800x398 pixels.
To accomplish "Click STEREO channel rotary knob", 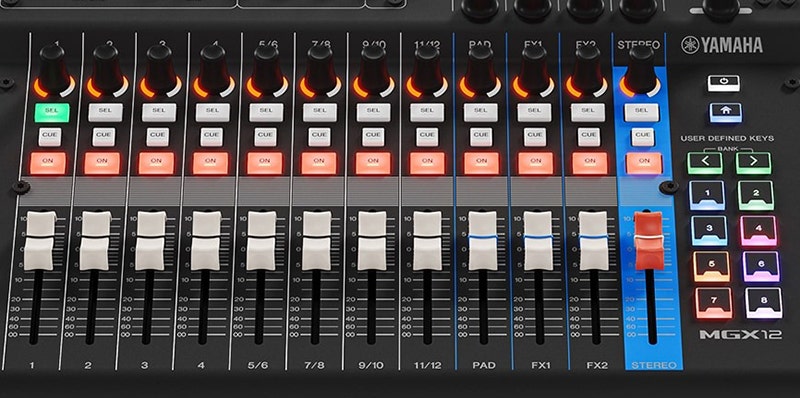I will [640, 69].
